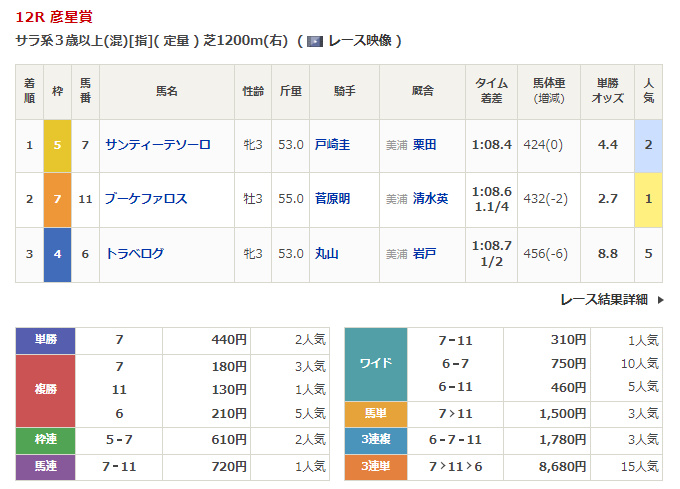
Task: Open the レース映像 video link
Action: tap(359, 41)
